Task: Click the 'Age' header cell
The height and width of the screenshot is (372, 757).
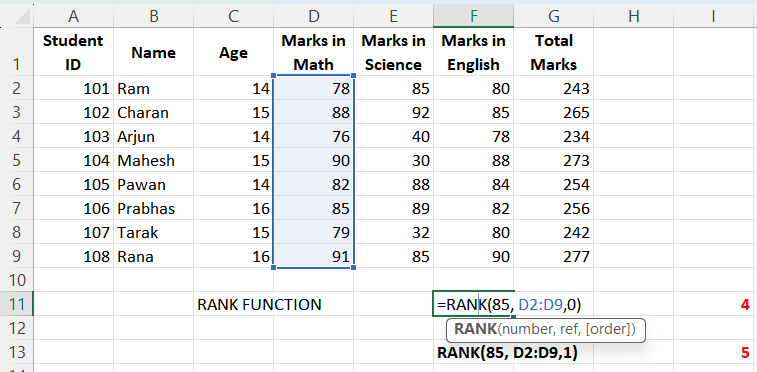Action: click(x=234, y=52)
